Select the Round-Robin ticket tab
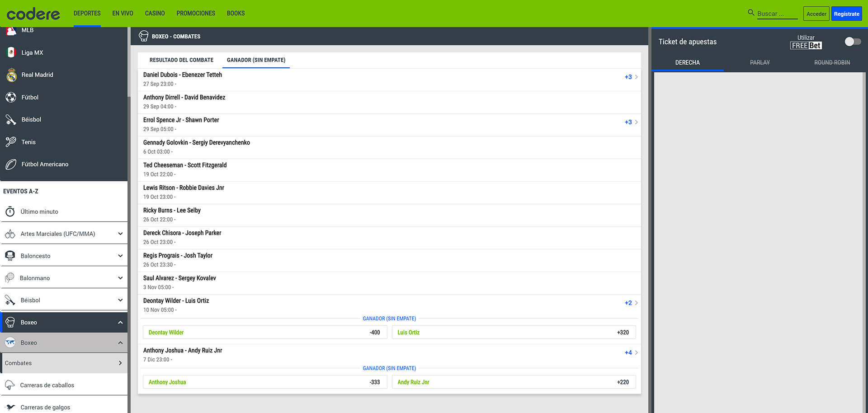 [832, 62]
